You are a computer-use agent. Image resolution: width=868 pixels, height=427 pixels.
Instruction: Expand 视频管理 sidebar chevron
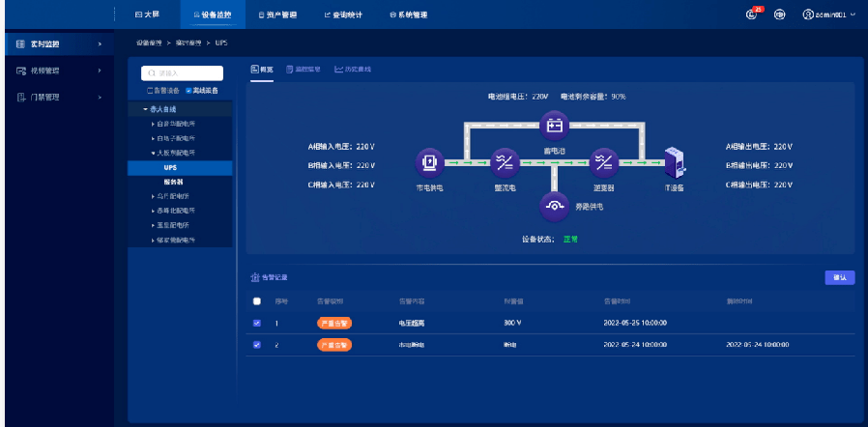[x=100, y=71]
